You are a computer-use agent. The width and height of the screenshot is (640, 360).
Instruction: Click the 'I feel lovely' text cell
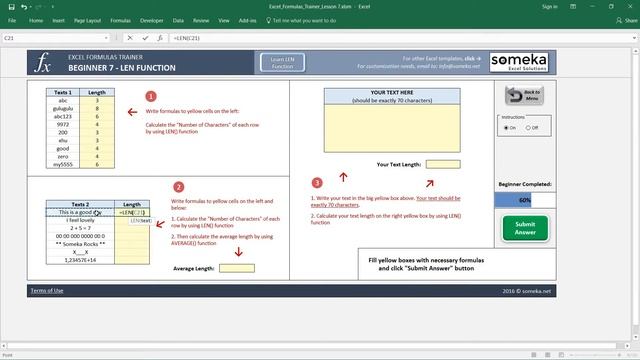80,220
